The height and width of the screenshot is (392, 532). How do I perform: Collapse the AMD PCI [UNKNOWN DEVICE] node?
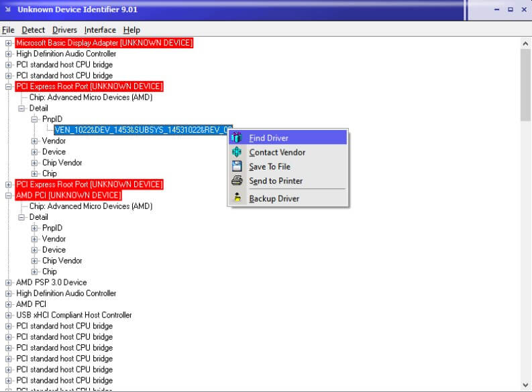[9, 196]
